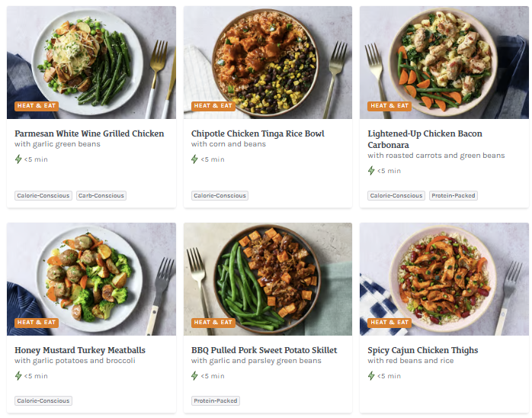Select Honey Mustard Turkey Meatballs title
532x418 pixels.
pyautogui.click(x=80, y=350)
